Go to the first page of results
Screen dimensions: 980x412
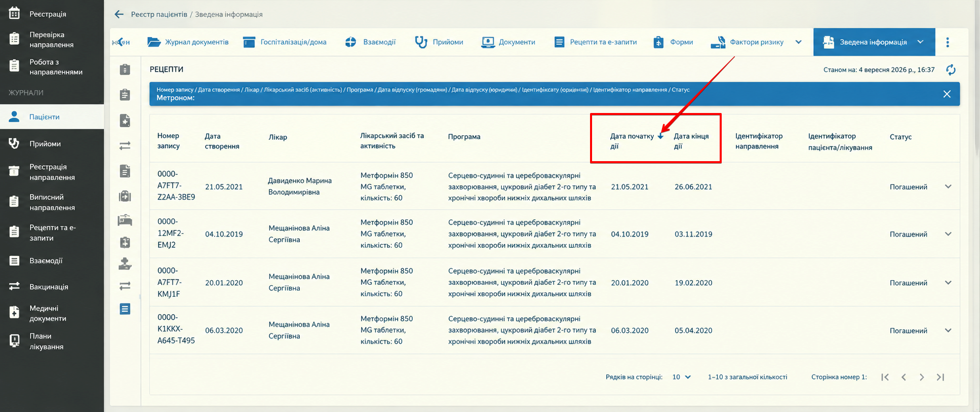885,377
